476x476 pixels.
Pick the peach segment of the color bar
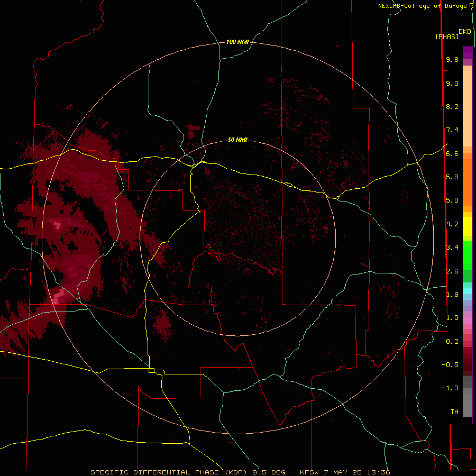click(467, 106)
